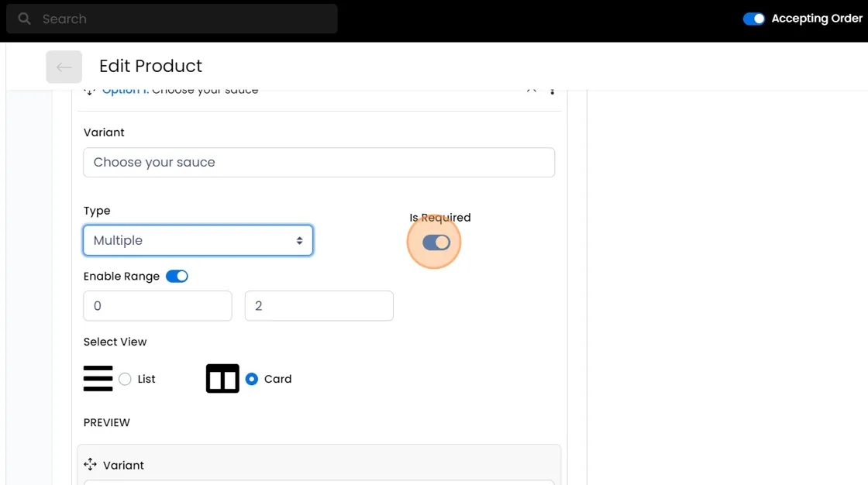This screenshot has width=868, height=485.
Task: Open the three-dot menu for Option 1
Action: 552,91
